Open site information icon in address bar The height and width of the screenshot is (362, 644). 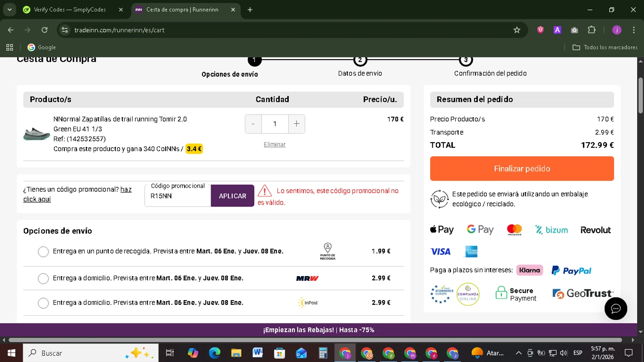coord(65,30)
